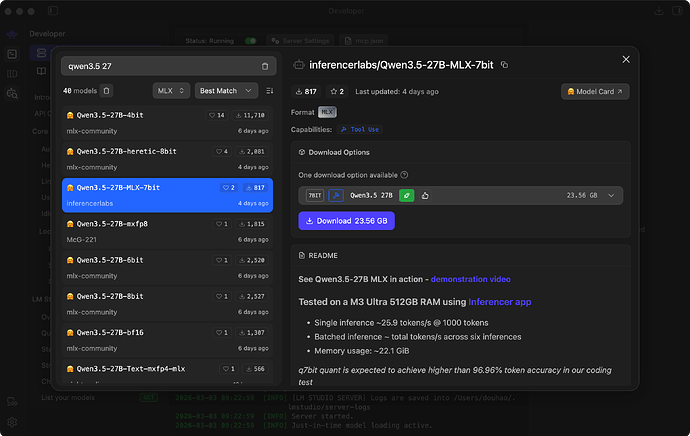Open the demonstration video link
690x436 pixels.
coord(470,279)
